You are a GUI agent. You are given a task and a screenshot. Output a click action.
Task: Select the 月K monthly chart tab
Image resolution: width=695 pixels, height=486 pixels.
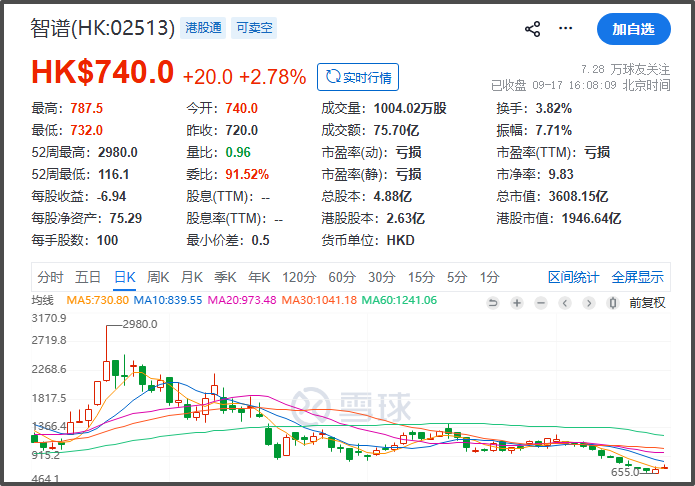(x=192, y=278)
